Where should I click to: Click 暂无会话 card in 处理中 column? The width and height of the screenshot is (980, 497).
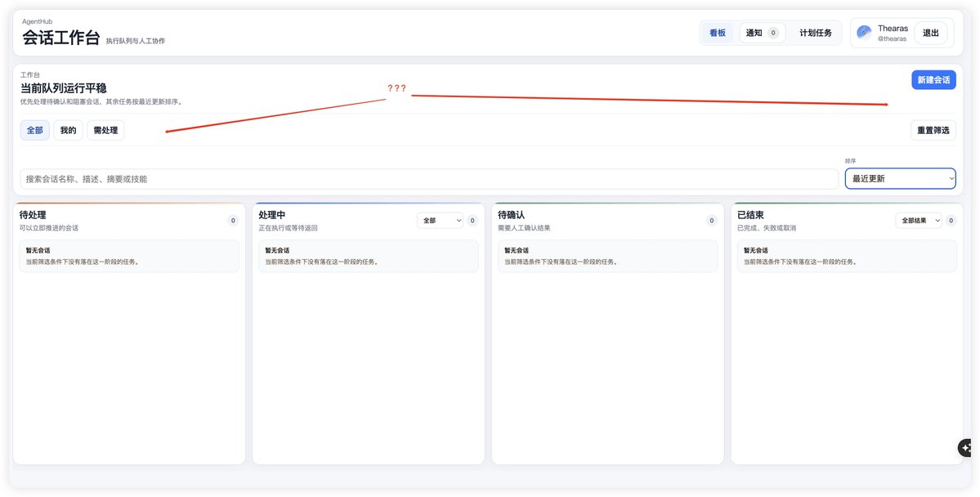pos(369,257)
